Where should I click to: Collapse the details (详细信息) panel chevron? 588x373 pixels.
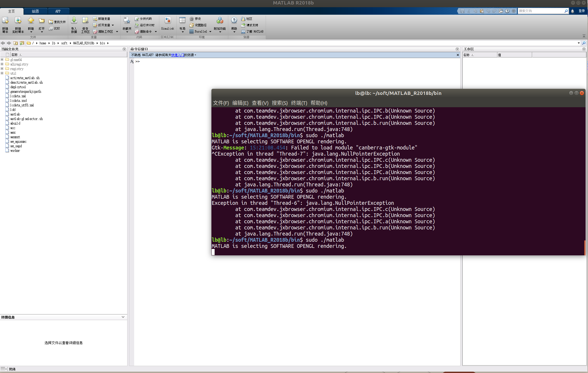tap(123, 317)
